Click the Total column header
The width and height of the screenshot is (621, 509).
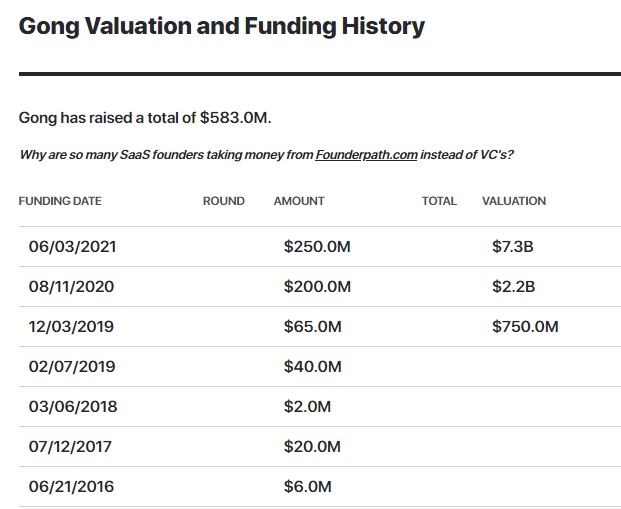click(x=439, y=201)
